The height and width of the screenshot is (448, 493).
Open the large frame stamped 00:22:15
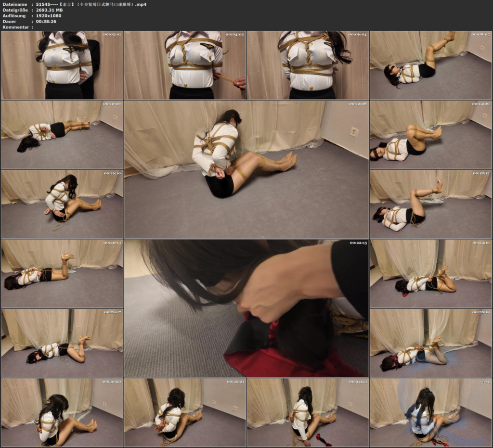coord(246,308)
